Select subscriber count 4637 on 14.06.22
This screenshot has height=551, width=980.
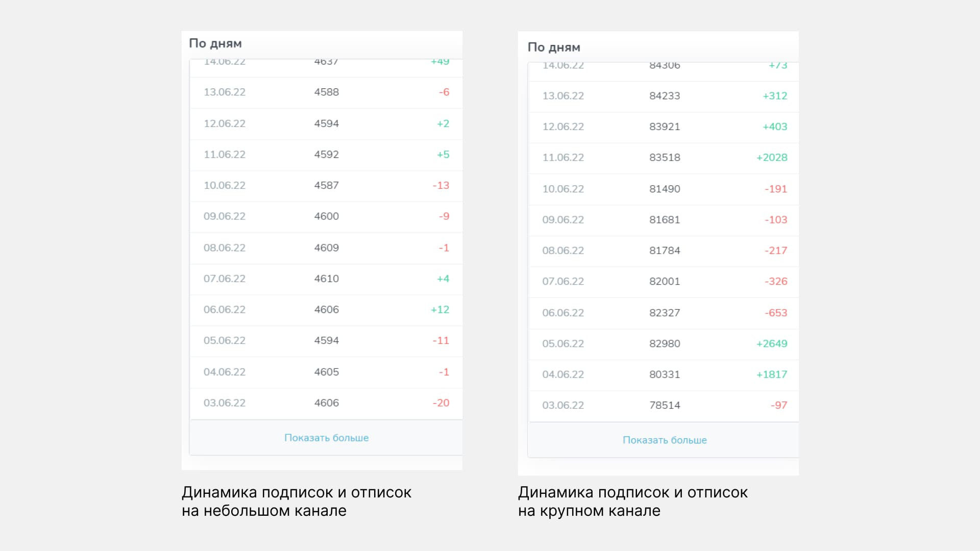pyautogui.click(x=327, y=61)
